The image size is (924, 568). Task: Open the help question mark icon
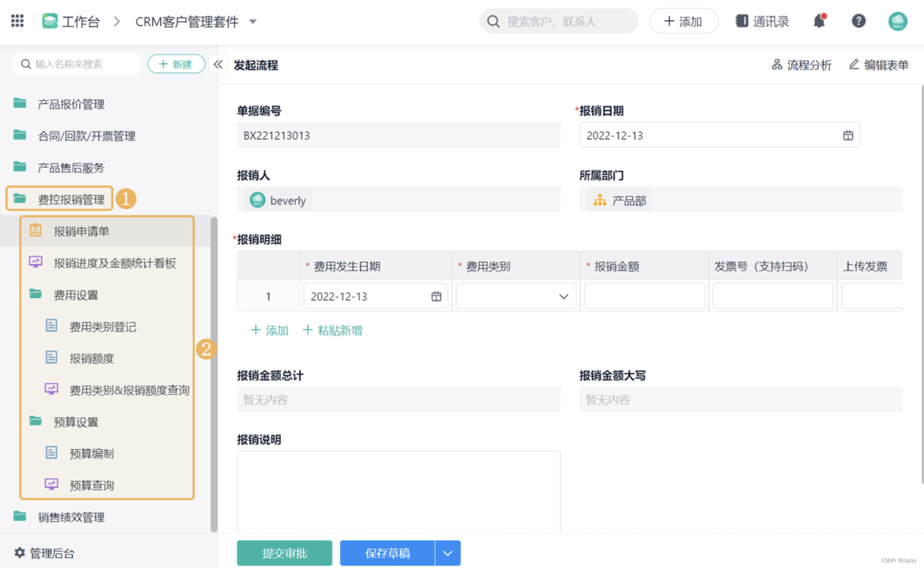858,21
